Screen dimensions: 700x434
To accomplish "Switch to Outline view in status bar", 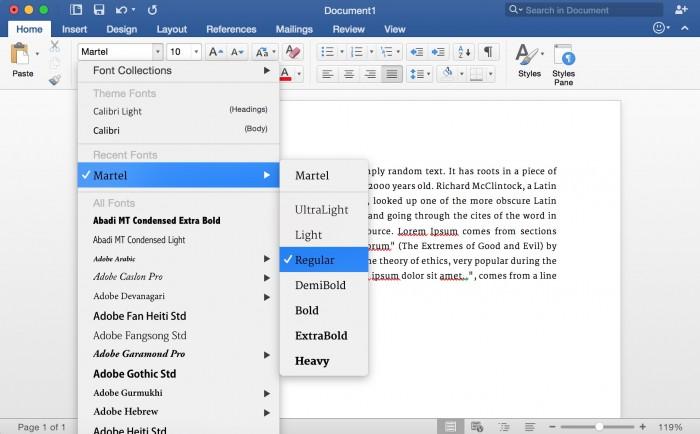I will [x=504, y=427].
